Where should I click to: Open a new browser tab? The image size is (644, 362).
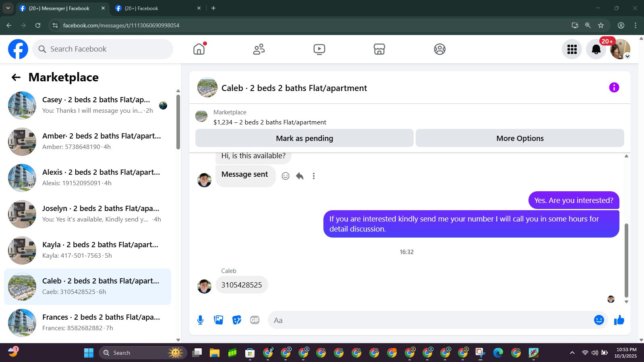[213, 8]
